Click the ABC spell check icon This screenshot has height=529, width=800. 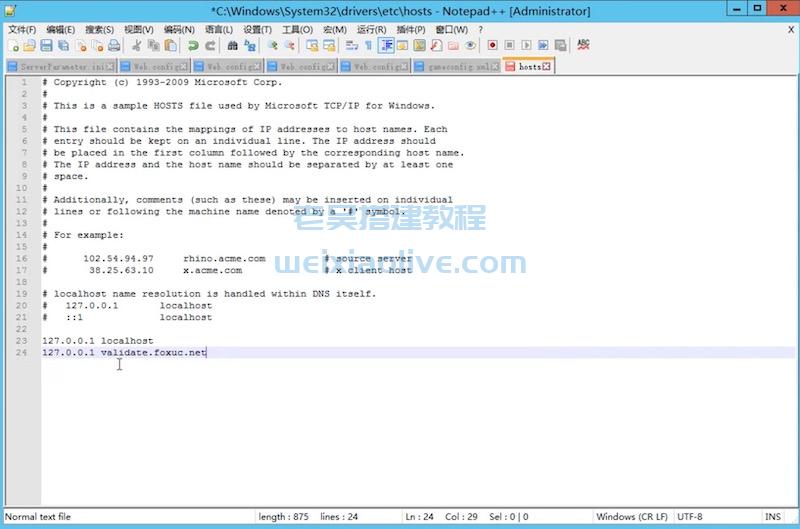click(x=583, y=46)
